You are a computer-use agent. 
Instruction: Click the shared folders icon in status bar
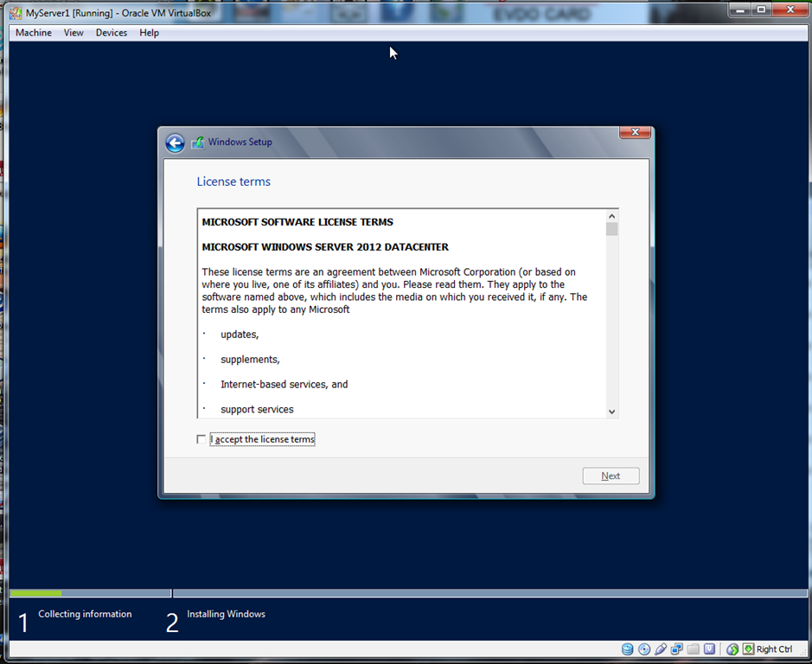[693, 648]
